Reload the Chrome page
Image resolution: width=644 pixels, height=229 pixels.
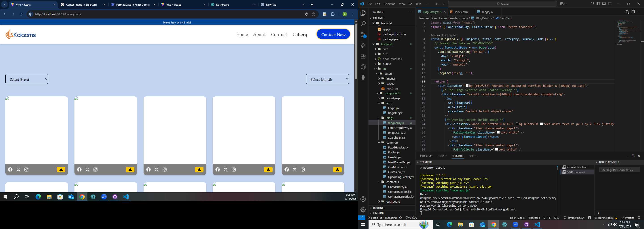pyautogui.click(x=21, y=14)
